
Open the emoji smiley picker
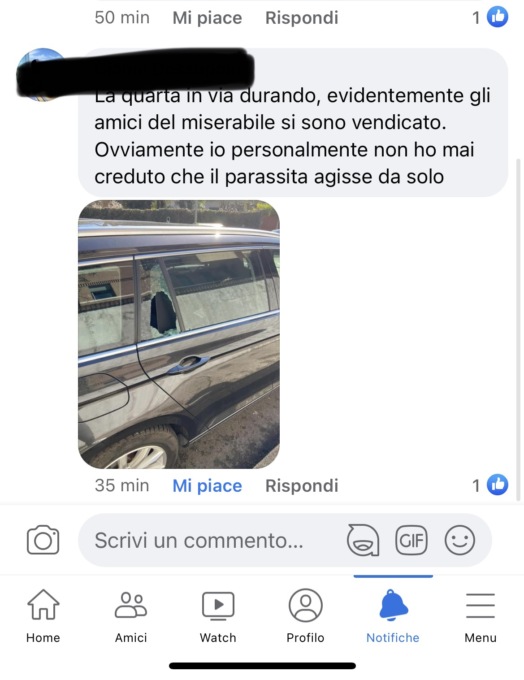pyautogui.click(x=460, y=540)
